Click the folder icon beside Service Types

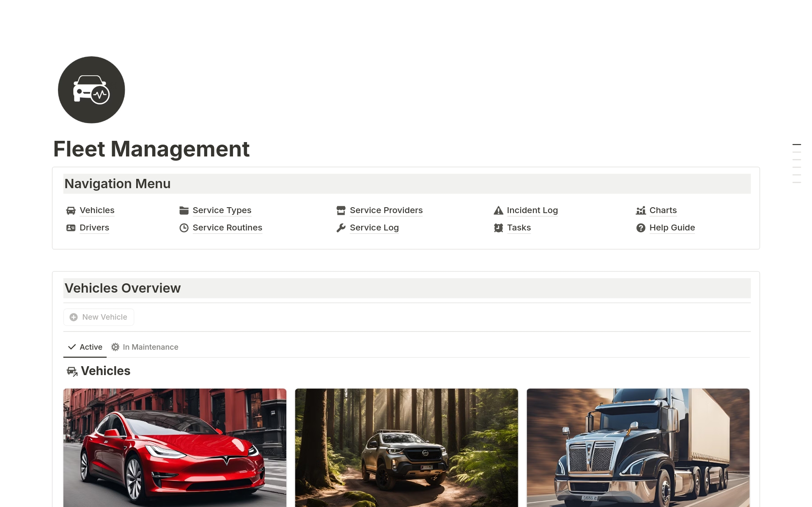pyautogui.click(x=184, y=210)
